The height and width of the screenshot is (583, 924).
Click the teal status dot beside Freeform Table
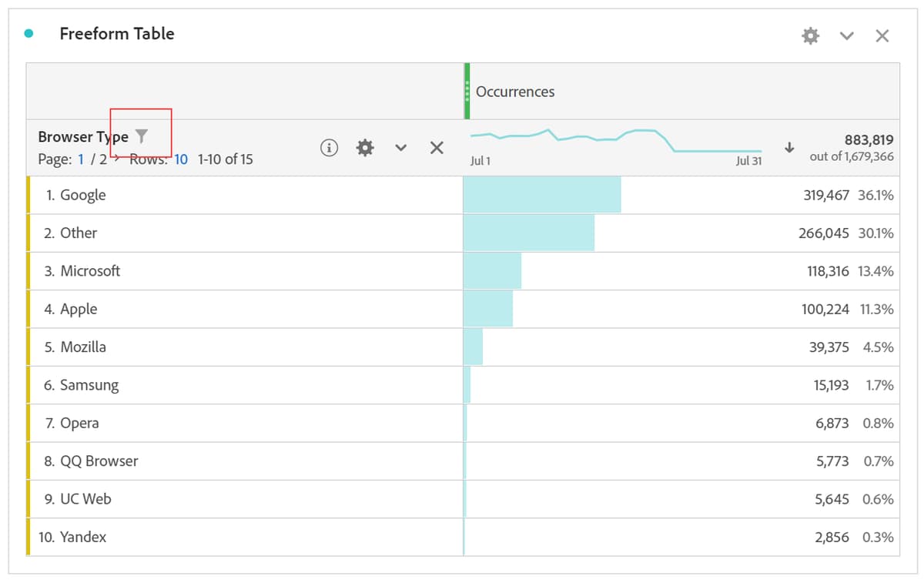click(x=28, y=33)
